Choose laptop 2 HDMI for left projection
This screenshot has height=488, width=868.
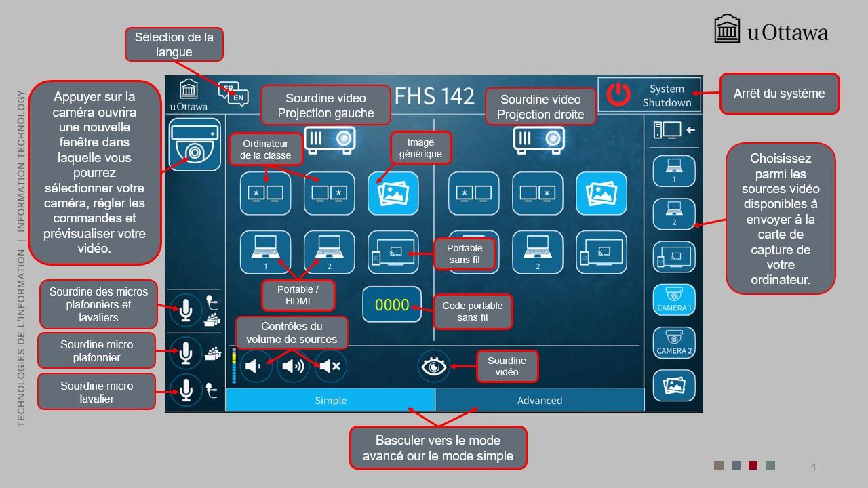329,253
